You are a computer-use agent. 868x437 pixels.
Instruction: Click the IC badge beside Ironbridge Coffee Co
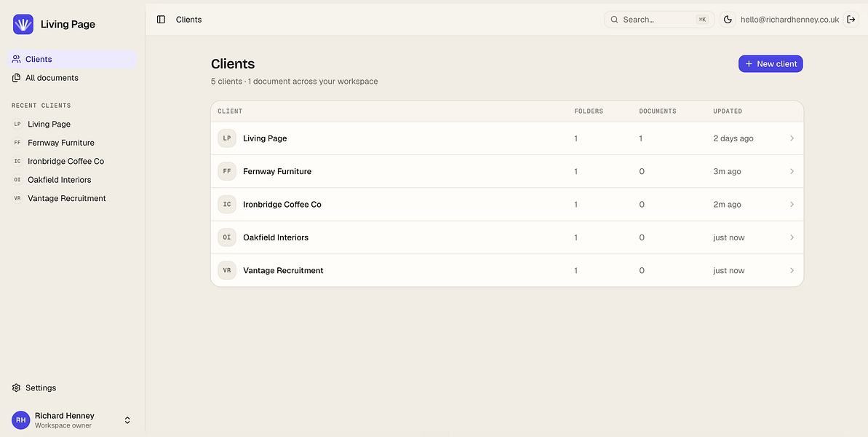pyautogui.click(x=227, y=205)
